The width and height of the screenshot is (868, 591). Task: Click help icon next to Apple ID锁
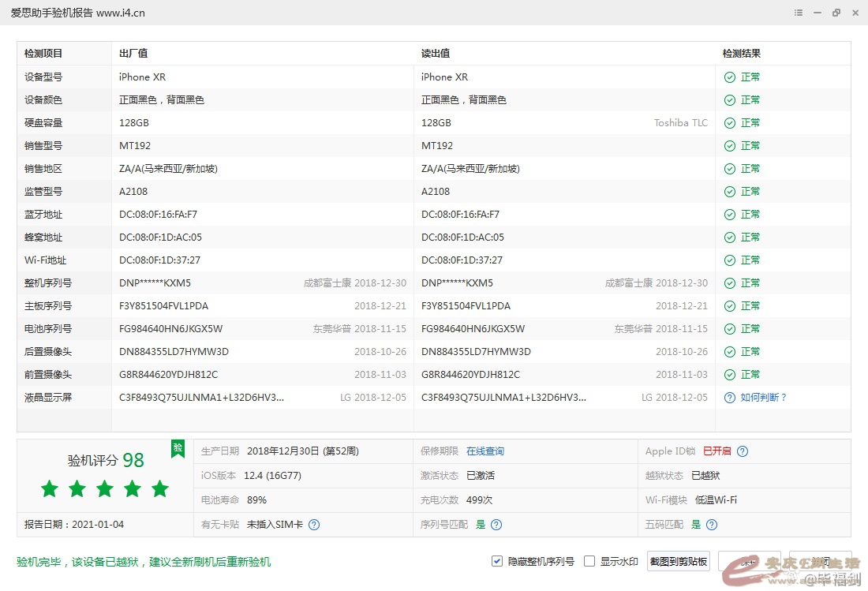coord(742,451)
